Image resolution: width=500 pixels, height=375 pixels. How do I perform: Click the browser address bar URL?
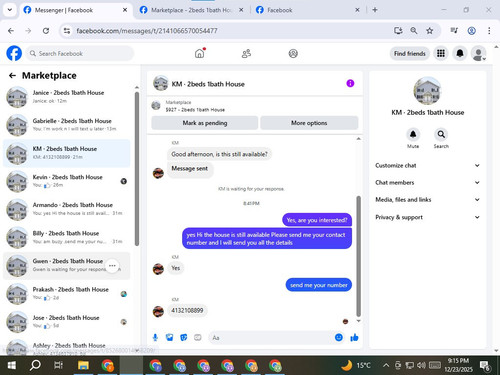[x=147, y=31]
